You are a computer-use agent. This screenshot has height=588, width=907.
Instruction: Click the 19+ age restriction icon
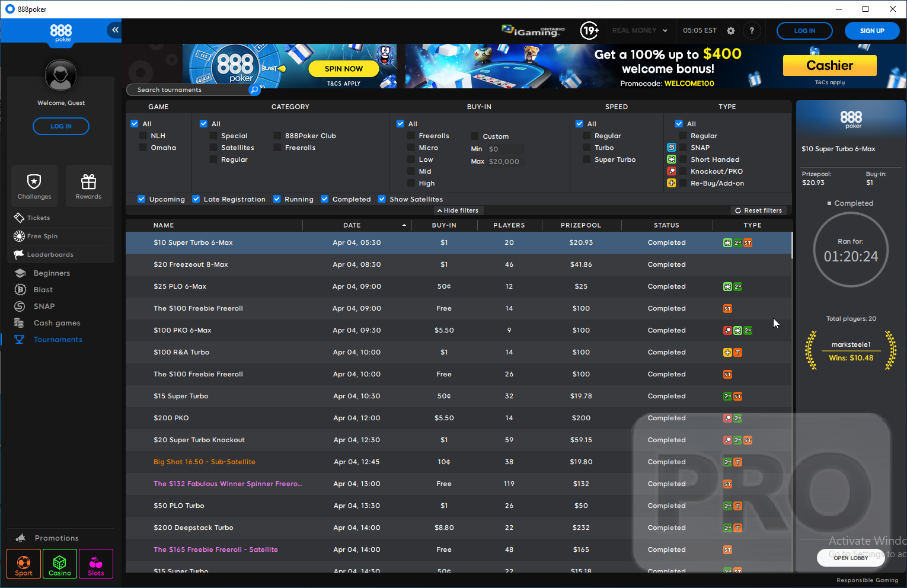point(589,30)
